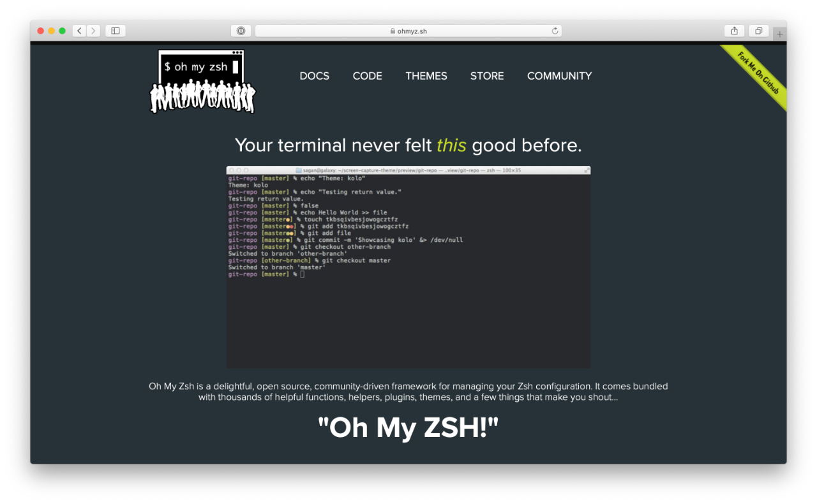Click the terminal kolo theme screenshot
The width and height of the screenshot is (817, 504).
[x=408, y=267]
